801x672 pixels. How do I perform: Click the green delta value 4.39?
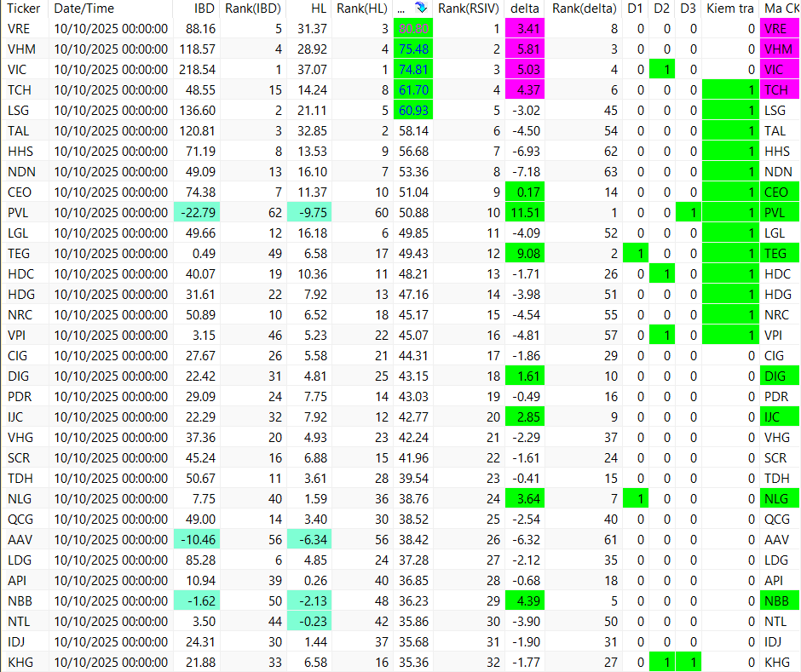(x=525, y=601)
